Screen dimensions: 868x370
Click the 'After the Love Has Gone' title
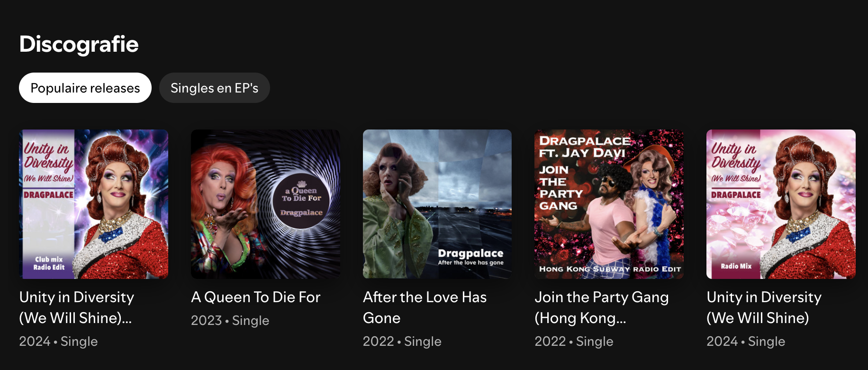[x=425, y=307]
